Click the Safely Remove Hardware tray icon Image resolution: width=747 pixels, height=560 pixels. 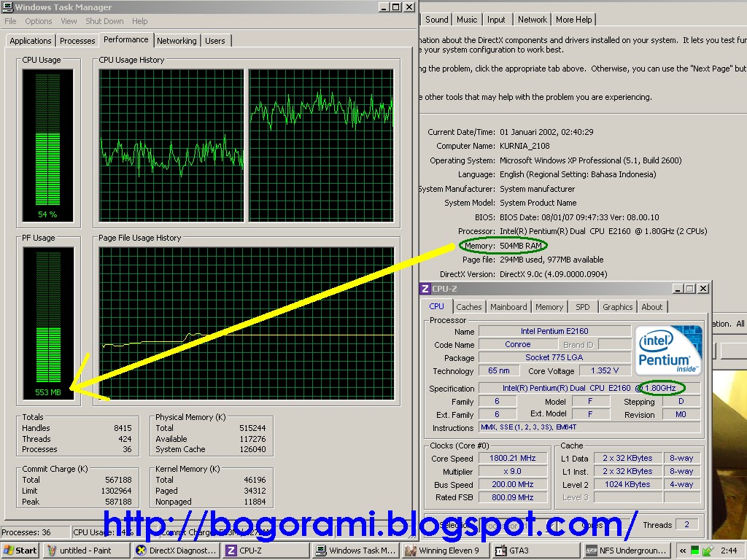(x=708, y=551)
